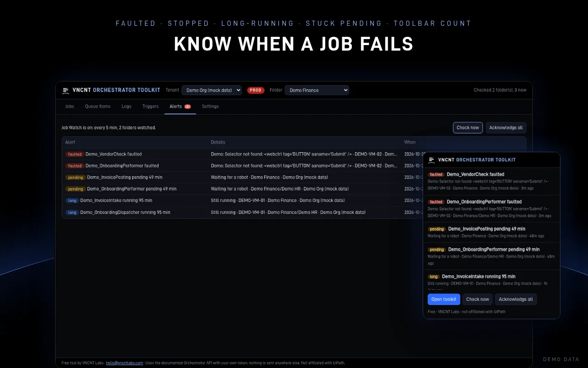The width and height of the screenshot is (588, 368).
Task: Select the Triggers tab
Action: point(150,106)
